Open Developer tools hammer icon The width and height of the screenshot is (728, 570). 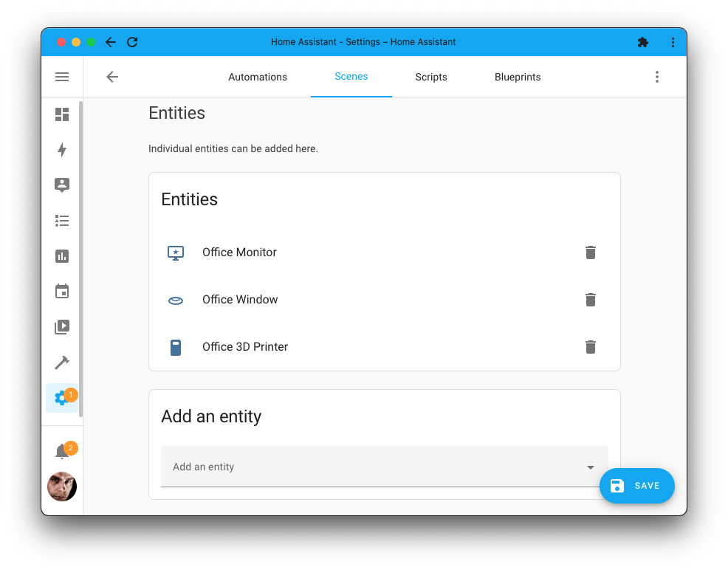pyautogui.click(x=62, y=363)
